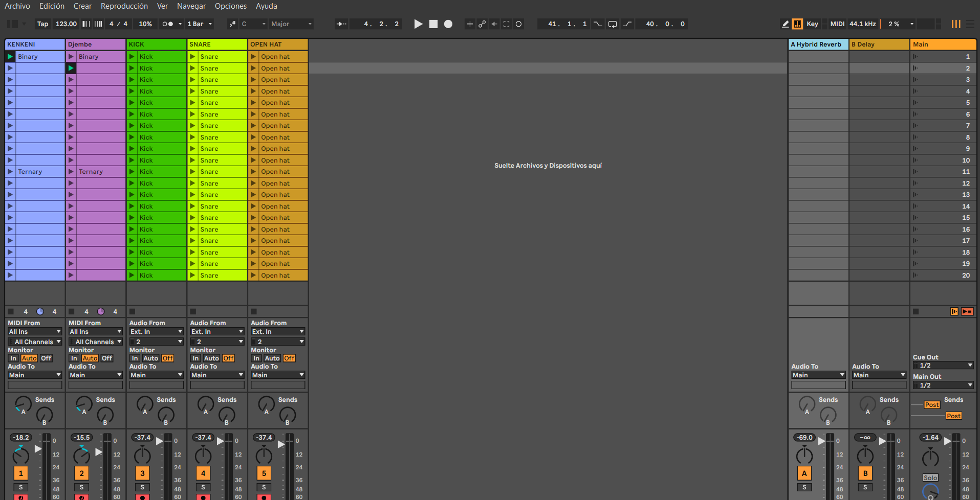980x500 pixels.
Task: Open the Archivo menu
Action: pyautogui.click(x=17, y=6)
